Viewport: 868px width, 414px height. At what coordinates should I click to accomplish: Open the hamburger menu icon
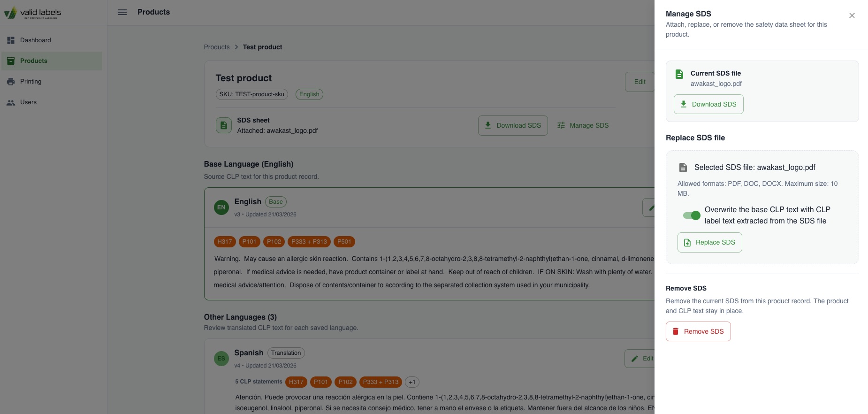(x=122, y=12)
